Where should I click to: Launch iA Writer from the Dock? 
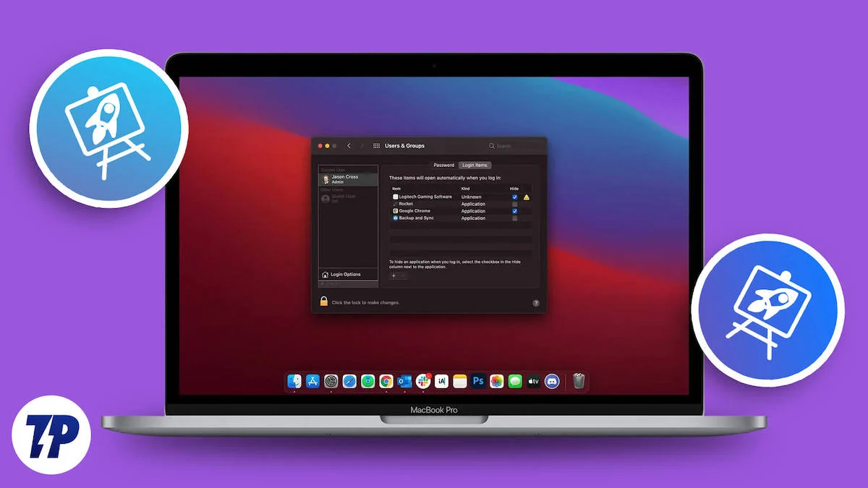point(441,381)
